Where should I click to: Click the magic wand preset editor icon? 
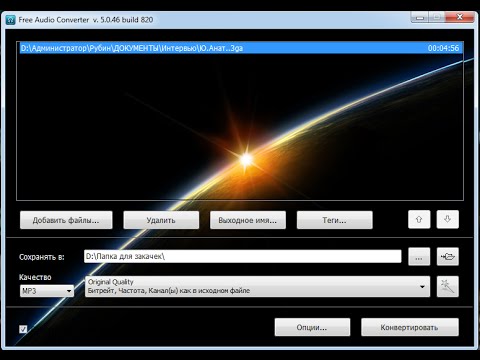coord(448,286)
